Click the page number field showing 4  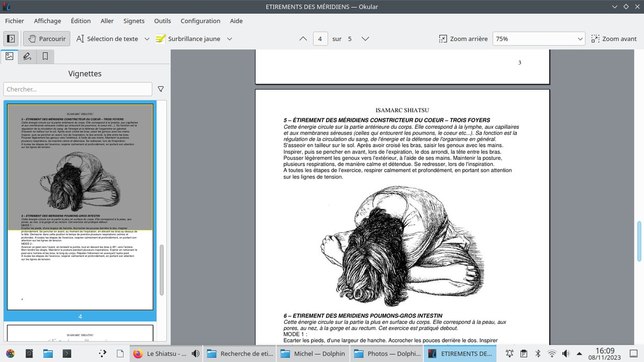320,39
